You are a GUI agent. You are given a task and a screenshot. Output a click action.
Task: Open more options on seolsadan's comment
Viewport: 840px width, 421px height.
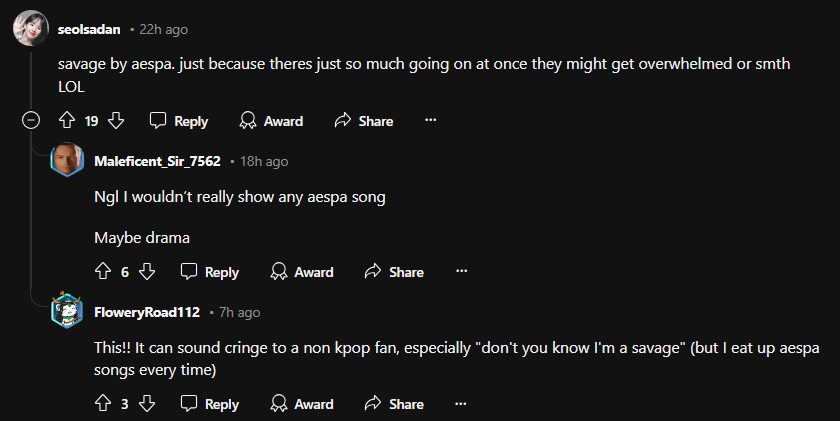pyautogui.click(x=431, y=121)
